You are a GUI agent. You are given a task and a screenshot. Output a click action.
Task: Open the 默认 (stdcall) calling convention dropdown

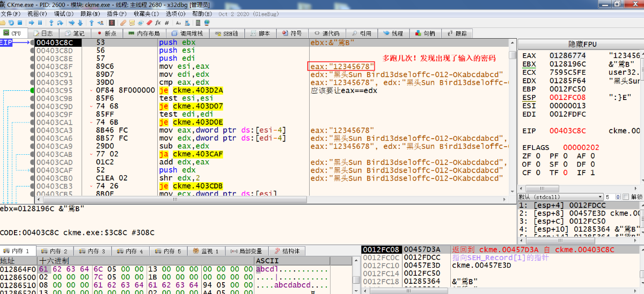pyautogui.click(x=560, y=197)
